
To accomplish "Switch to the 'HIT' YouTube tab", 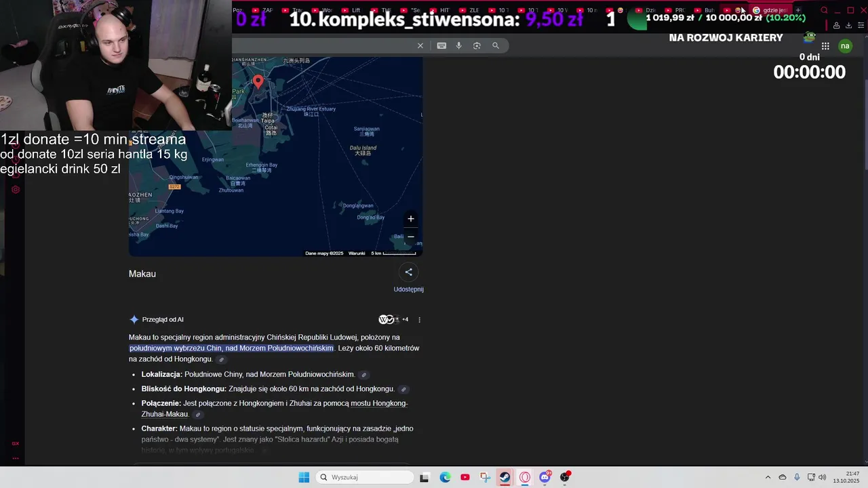I will (x=441, y=10).
